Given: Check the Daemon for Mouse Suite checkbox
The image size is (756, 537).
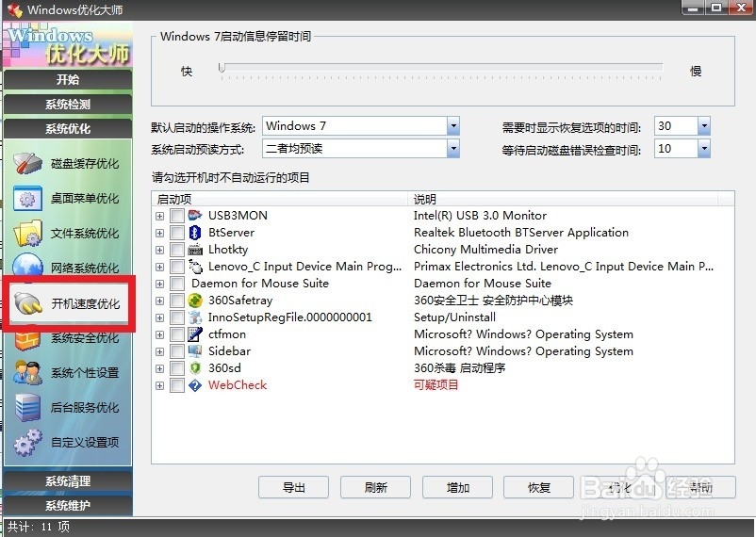Looking at the screenshot, I should 177,284.
